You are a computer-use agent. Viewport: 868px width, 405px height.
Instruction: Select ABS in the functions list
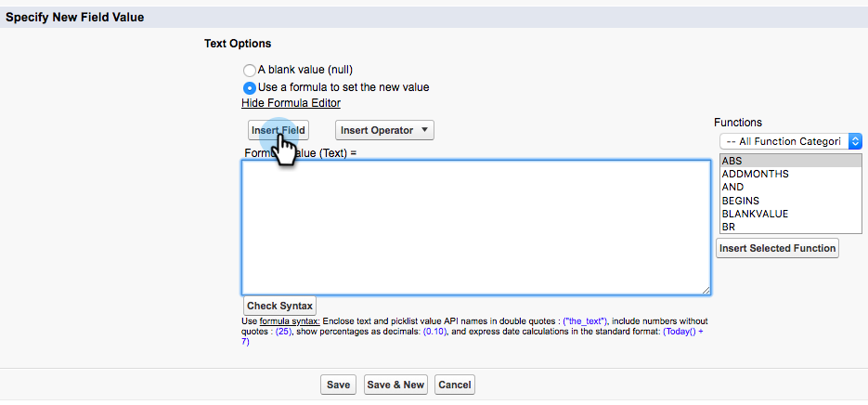732,161
